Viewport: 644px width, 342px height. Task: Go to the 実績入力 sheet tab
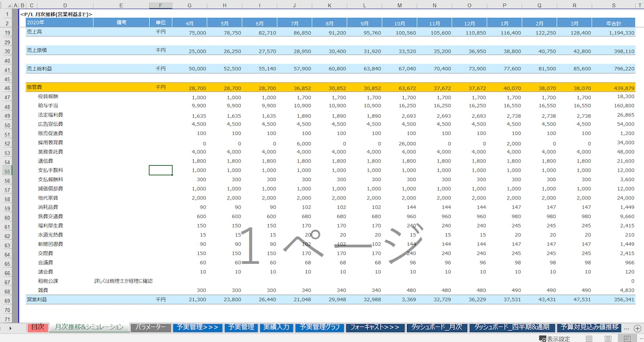(x=276, y=328)
